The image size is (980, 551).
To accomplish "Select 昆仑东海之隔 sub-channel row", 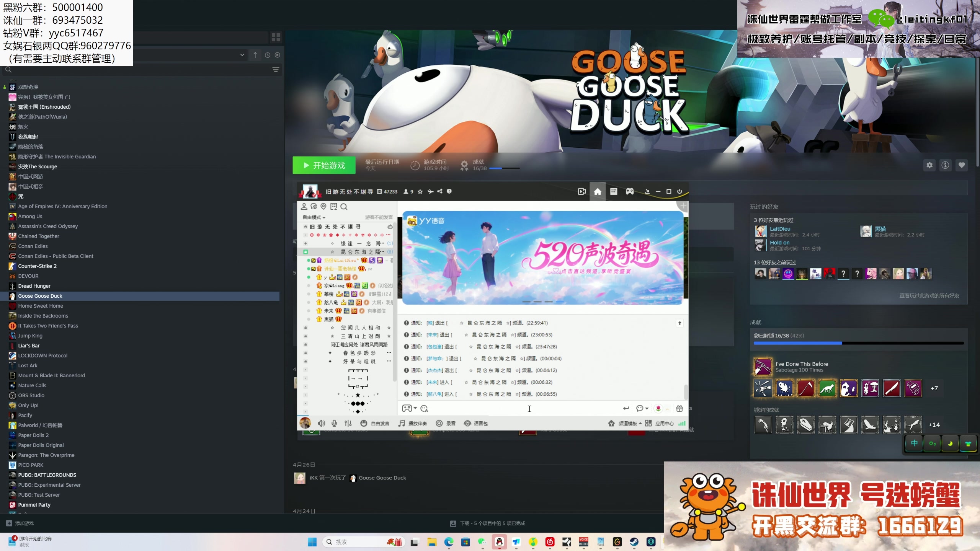I will point(346,252).
